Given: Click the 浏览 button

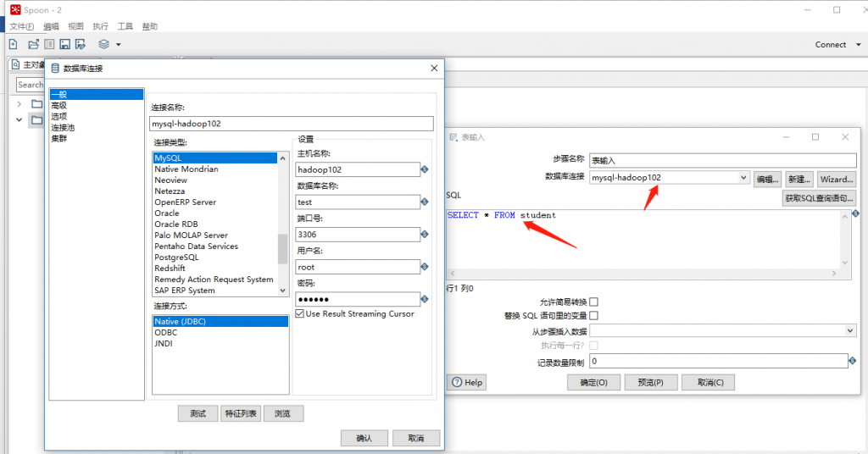Looking at the screenshot, I should click(x=283, y=413).
